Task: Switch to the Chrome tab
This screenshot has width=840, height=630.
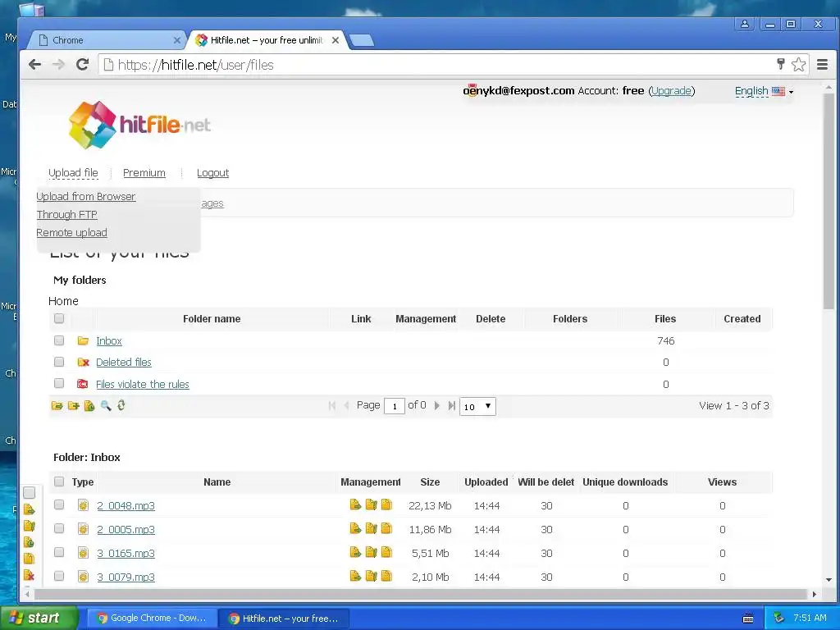Action: (106, 40)
